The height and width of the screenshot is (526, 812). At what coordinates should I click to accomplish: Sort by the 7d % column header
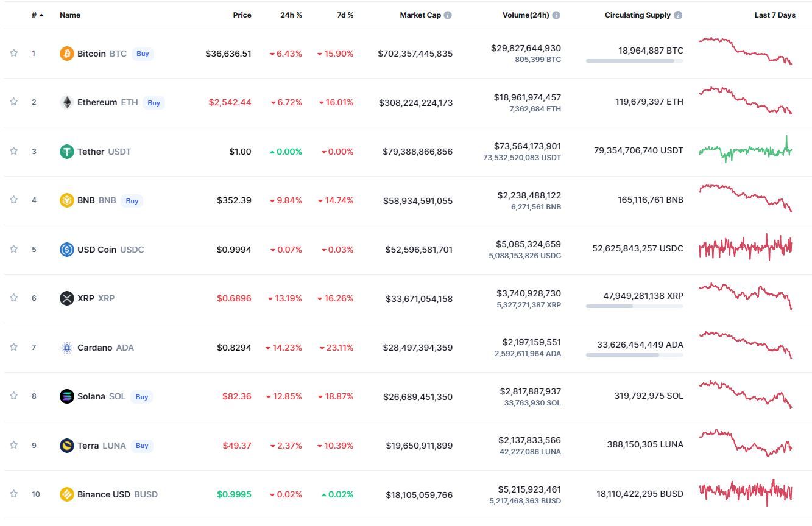(345, 15)
